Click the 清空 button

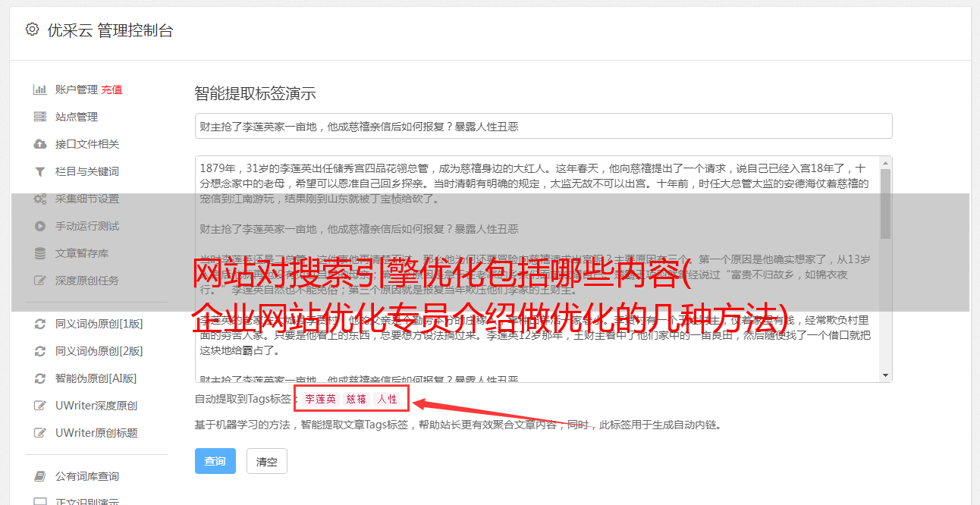tap(267, 461)
